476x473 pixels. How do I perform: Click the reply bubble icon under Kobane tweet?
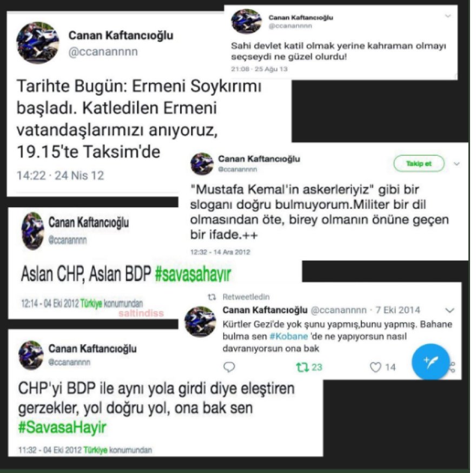pos(229,367)
